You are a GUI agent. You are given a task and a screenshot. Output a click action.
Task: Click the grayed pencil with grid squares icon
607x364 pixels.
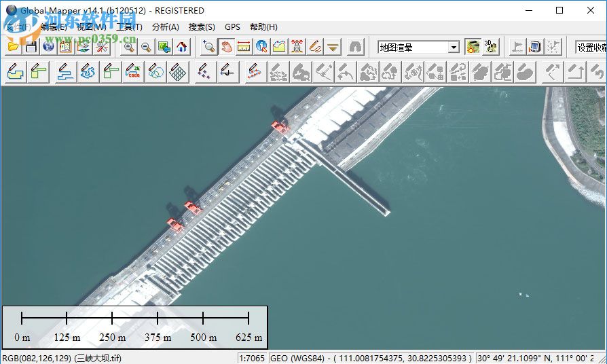pyautogui.click(x=435, y=71)
